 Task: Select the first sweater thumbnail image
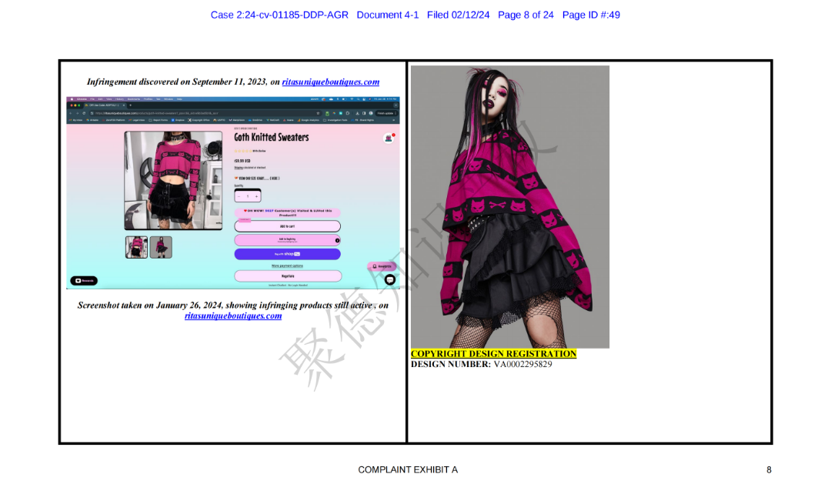coord(136,248)
